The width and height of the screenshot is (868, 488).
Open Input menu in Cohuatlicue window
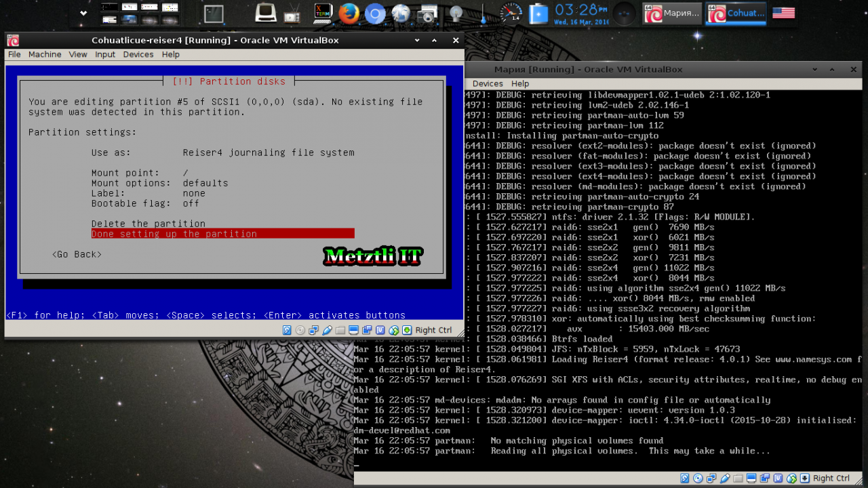pos(105,54)
